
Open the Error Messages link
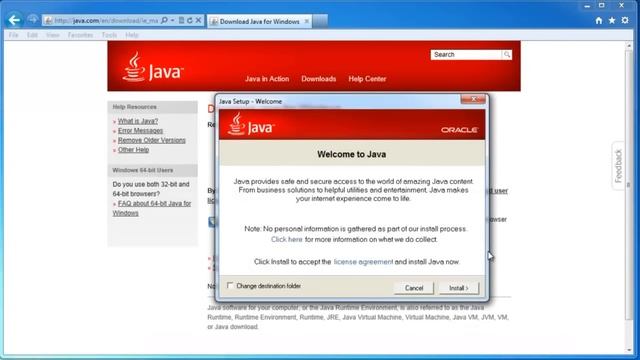(x=140, y=131)
